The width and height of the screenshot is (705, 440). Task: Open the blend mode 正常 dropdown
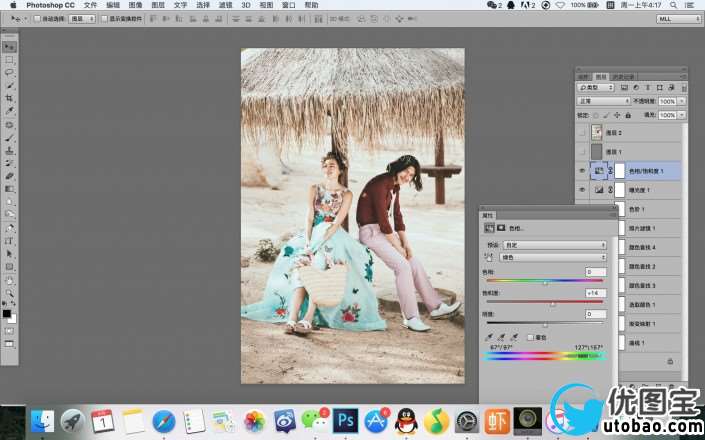(x=604, y=101)
